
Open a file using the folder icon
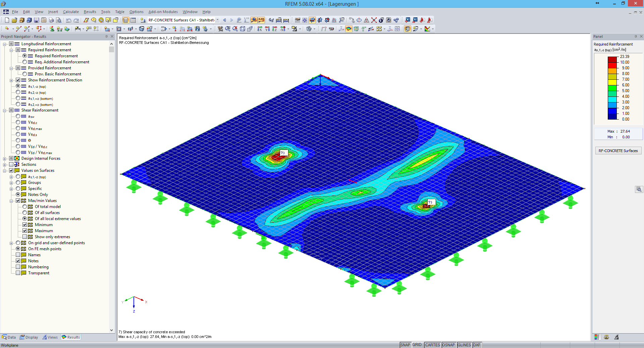point(14,20)
